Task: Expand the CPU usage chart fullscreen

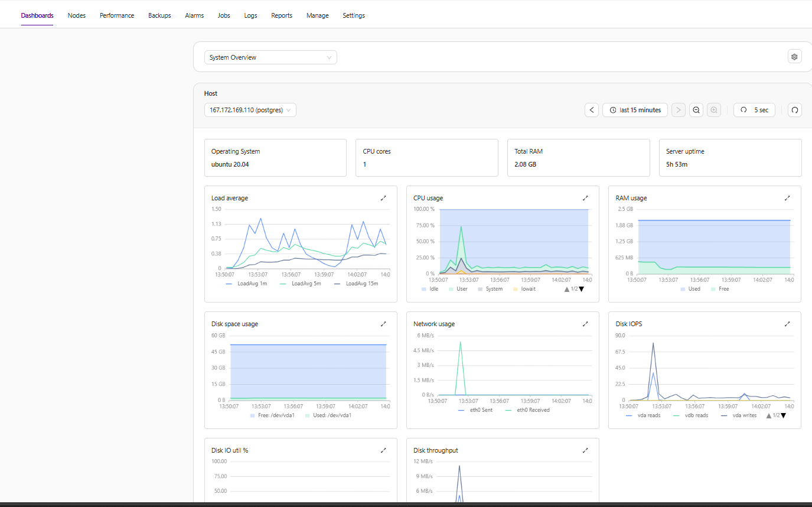Action: click(x=585, y=198)
